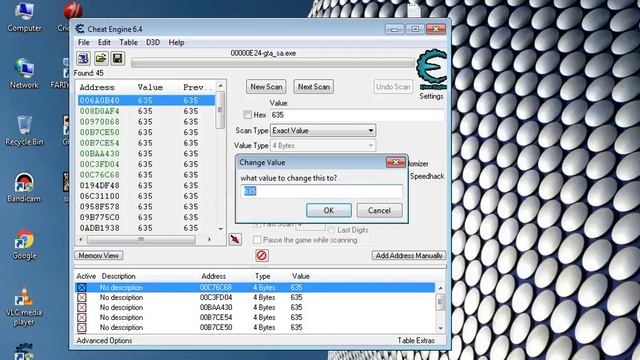
Task: Open the Scan Type dropdown
Action: (x=323, y=131)
